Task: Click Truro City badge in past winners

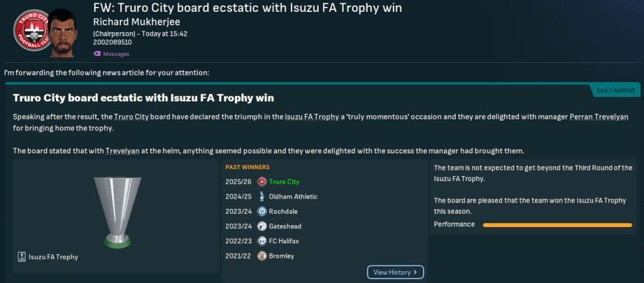Action: [x=262, y=182]
